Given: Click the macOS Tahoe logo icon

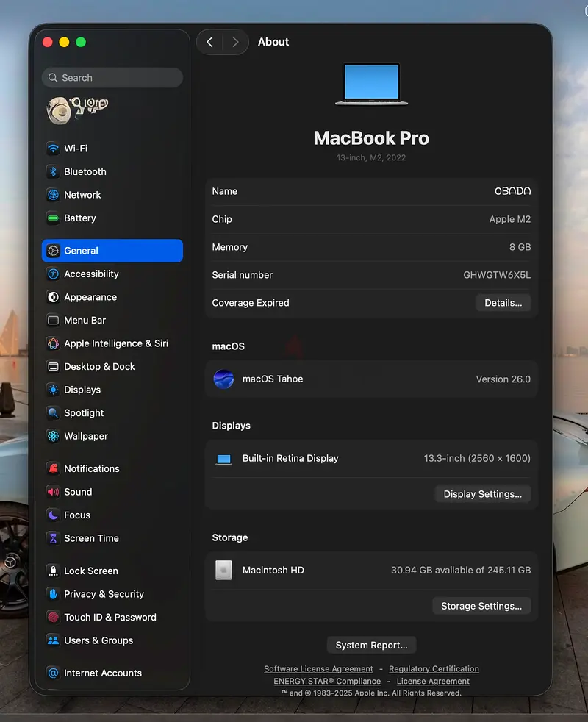Looking at the screenshot, I should point(223,379).
